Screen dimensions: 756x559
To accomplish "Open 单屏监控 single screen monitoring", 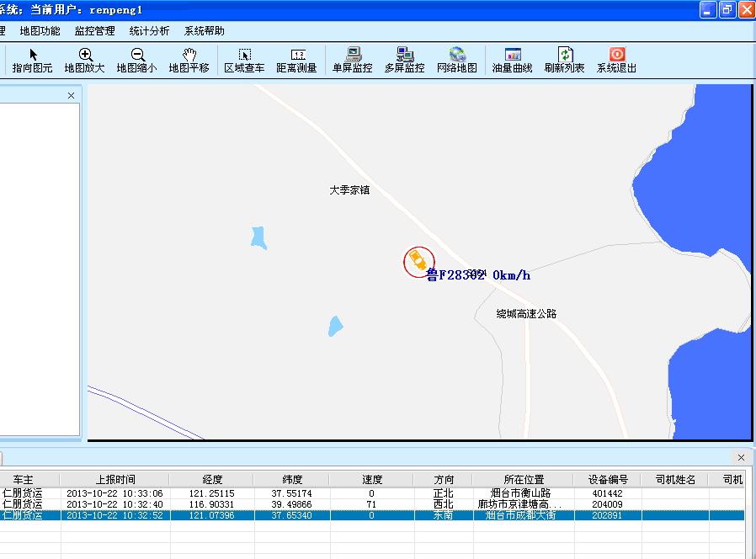I will [352, 61].
